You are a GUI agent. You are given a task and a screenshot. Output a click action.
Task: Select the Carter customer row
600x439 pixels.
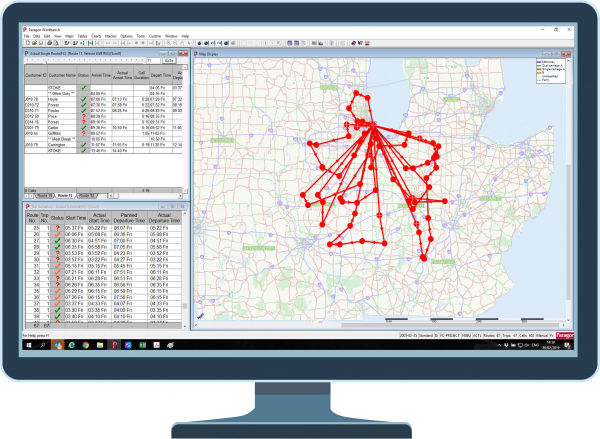[104, 127]
